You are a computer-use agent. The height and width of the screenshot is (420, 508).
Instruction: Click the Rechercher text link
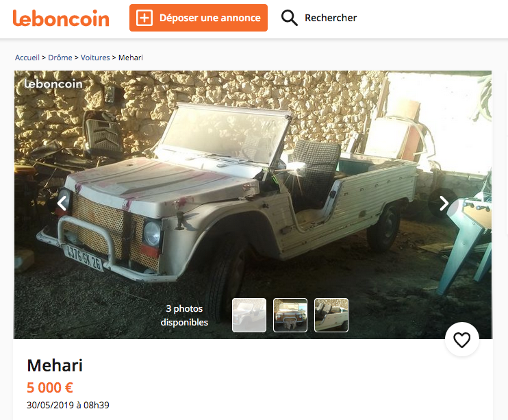tap(331, 18)
